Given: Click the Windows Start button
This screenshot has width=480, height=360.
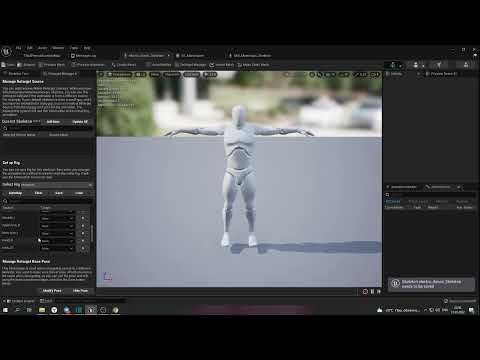Looking at the screenshot, I should pos(5,310).
